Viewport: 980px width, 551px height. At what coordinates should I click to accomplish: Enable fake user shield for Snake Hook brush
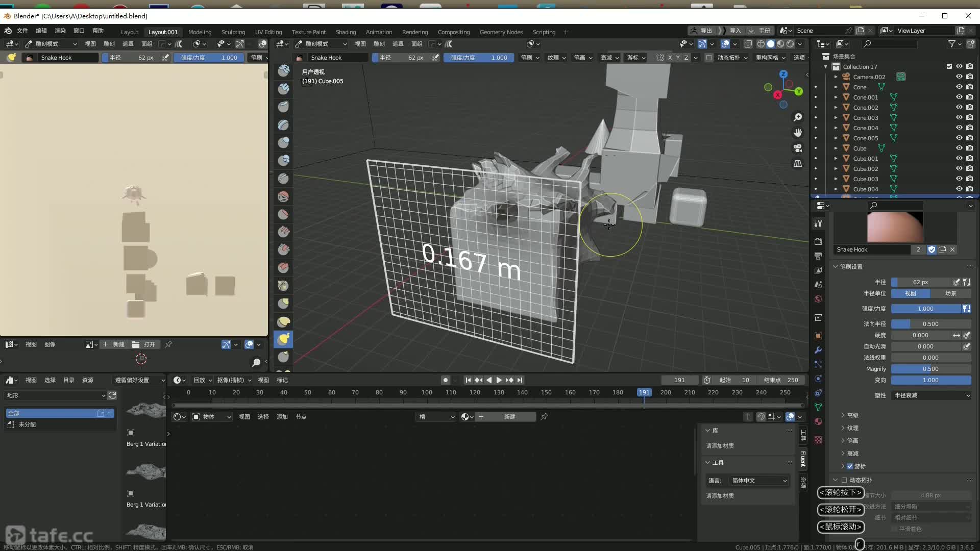pos(932,249)
